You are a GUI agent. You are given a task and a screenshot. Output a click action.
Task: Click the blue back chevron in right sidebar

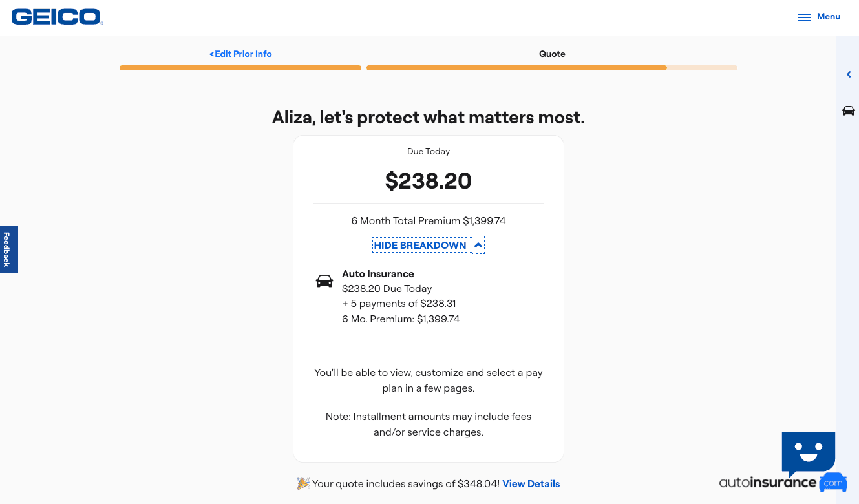point(849,74)
